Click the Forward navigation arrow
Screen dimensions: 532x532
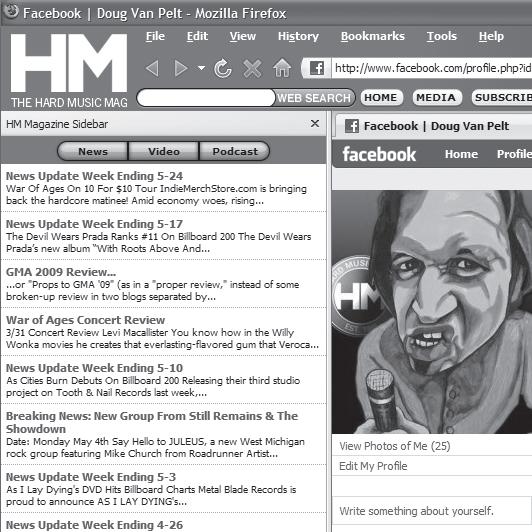point(181,68)
